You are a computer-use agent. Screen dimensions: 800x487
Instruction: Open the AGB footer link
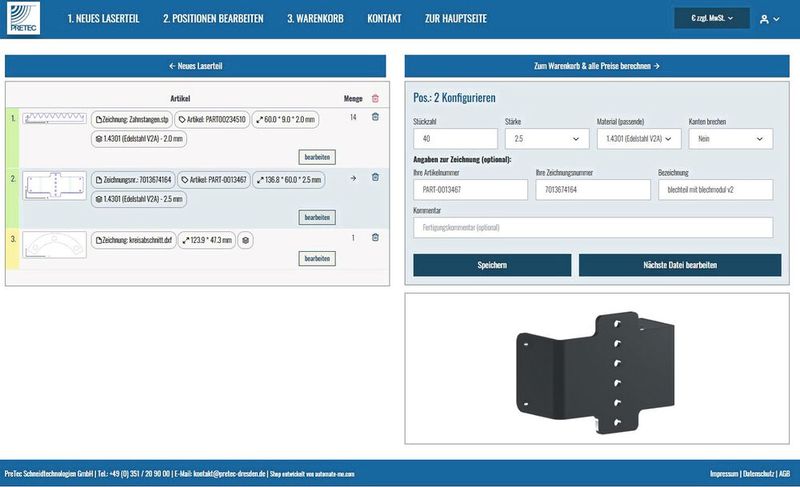pyautogui.click(x=784, y=474)
